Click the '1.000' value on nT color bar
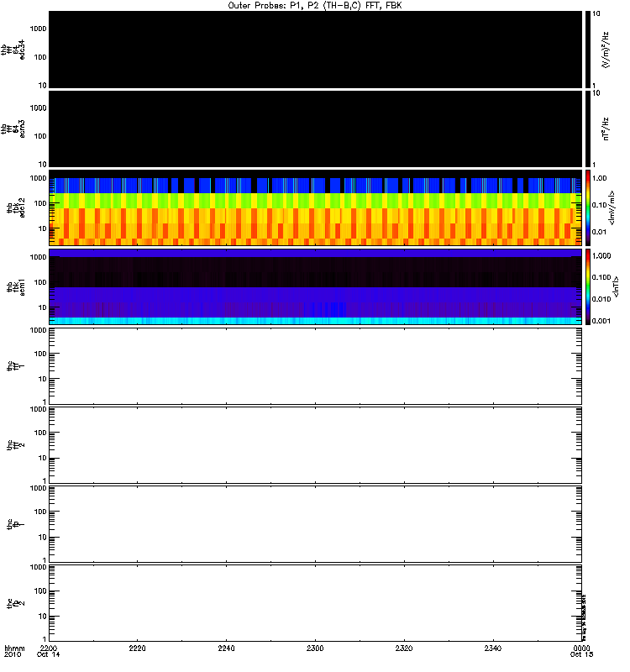The image size is (630, 672). click(601, 256)
